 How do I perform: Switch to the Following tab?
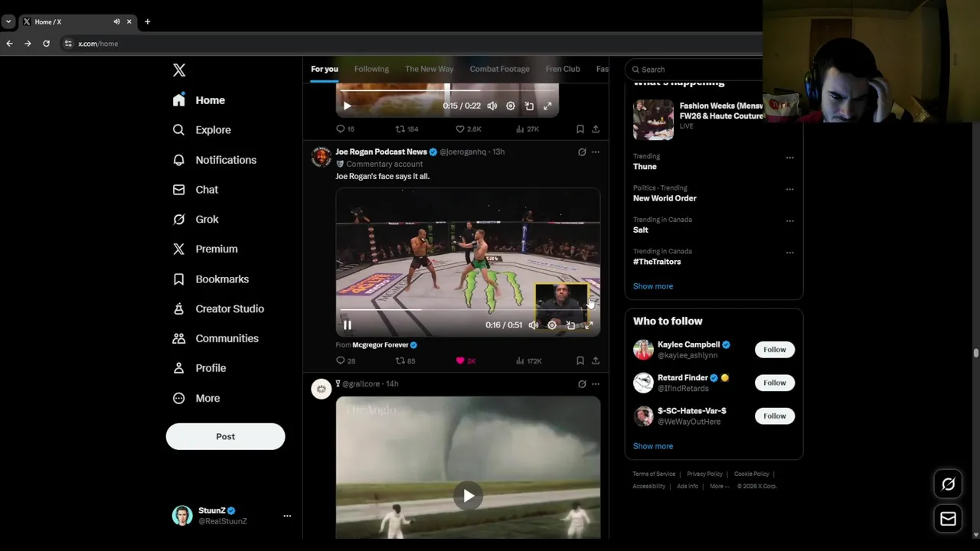371,69
